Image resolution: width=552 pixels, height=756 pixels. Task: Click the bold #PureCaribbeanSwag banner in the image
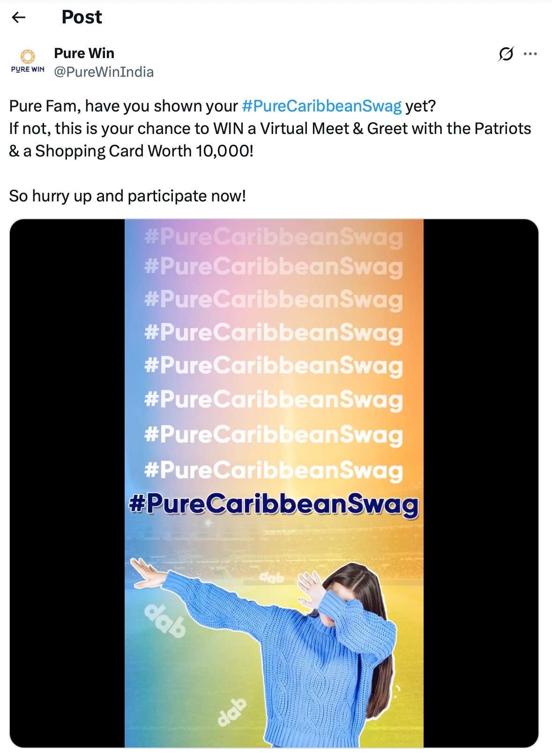[274, 505]
